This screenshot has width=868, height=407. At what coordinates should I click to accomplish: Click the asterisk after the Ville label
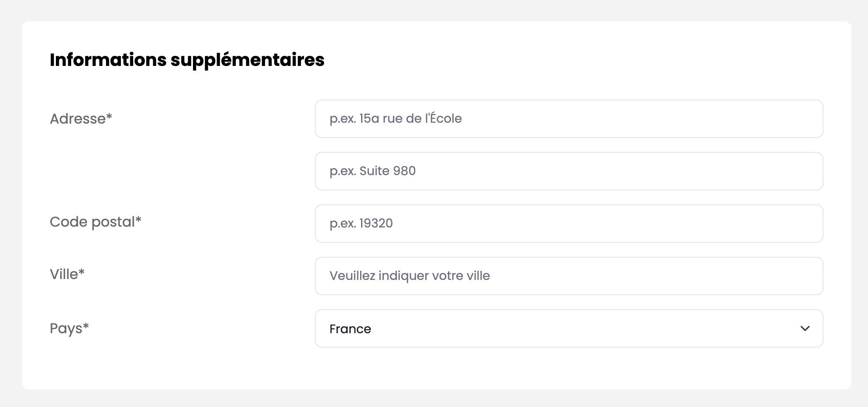82,272
